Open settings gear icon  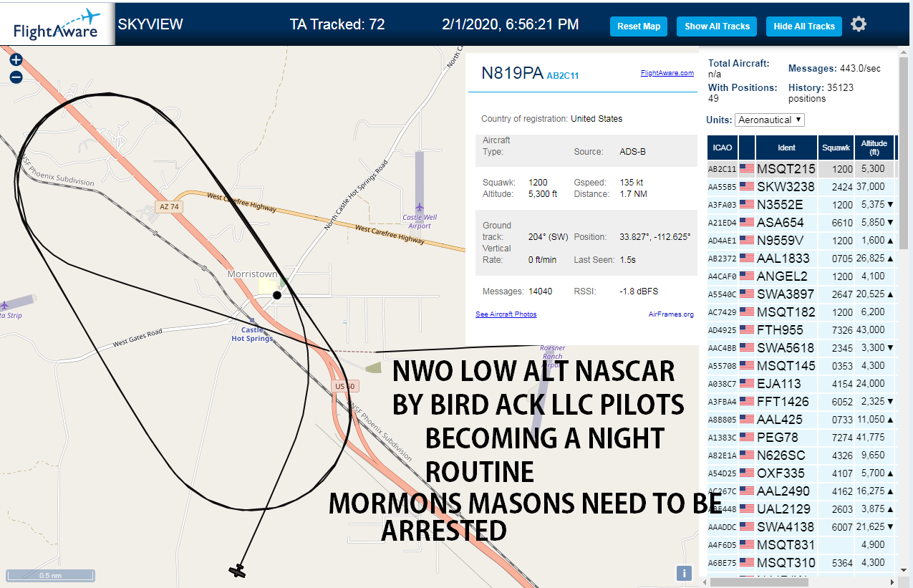[x=859, y=24]
